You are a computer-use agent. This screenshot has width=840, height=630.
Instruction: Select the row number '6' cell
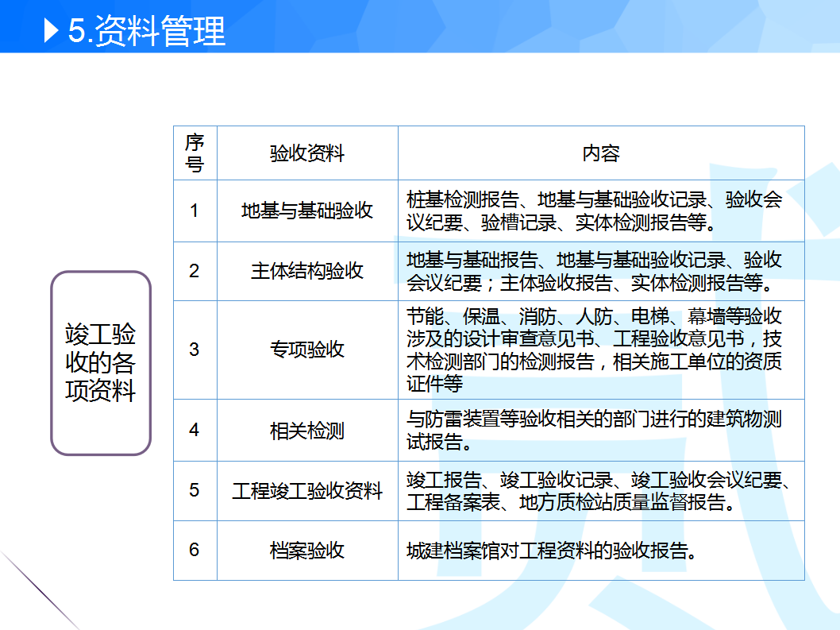click(x=195, y=550)
